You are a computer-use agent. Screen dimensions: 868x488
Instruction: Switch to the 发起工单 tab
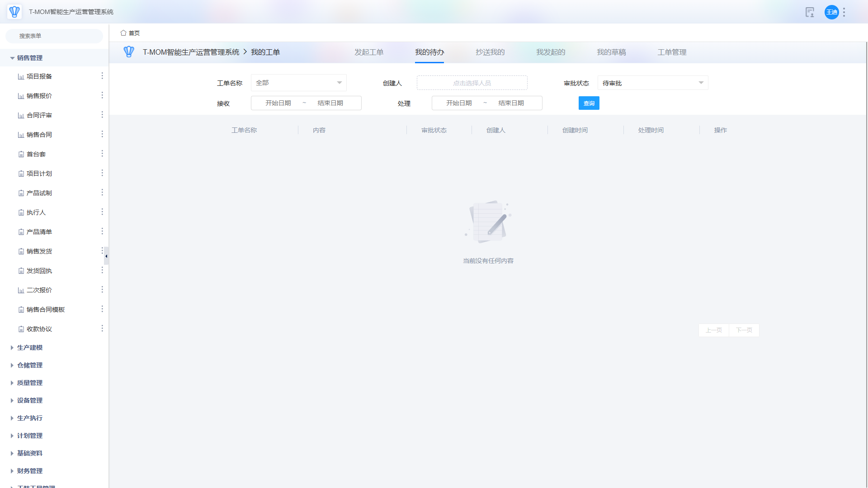pos(369,52)
